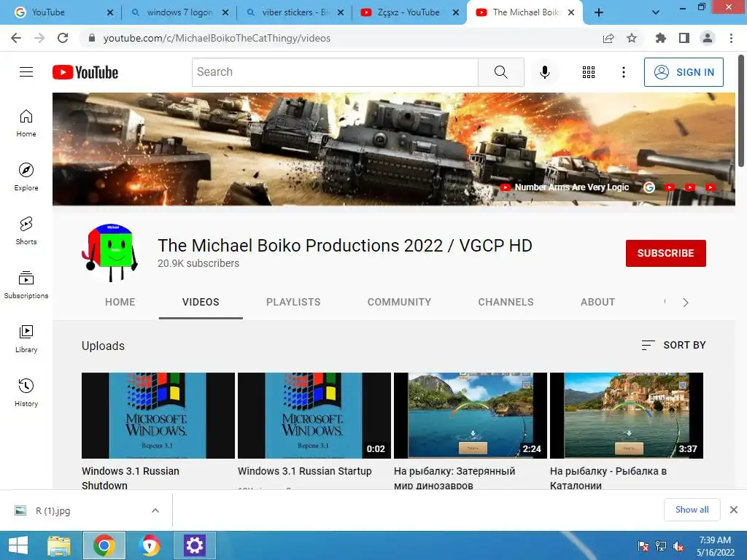This screenshot has width=747, height=560.
Task: Click Show all downloads button
Action: (692, 510)
